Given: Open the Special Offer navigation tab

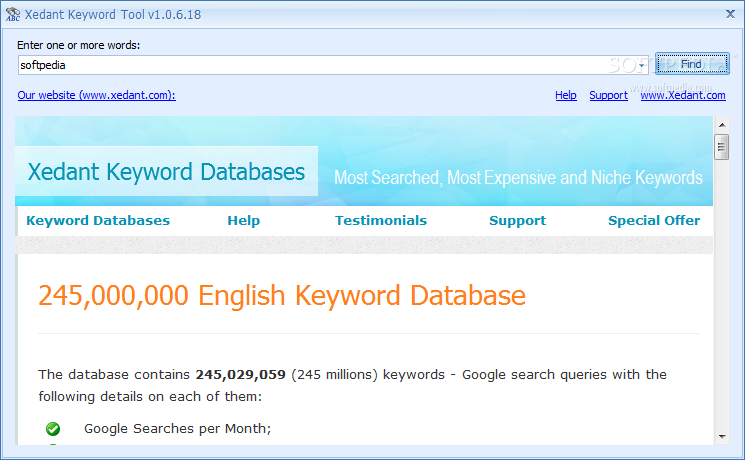Looking at the screenshot, I should (654, 220).
